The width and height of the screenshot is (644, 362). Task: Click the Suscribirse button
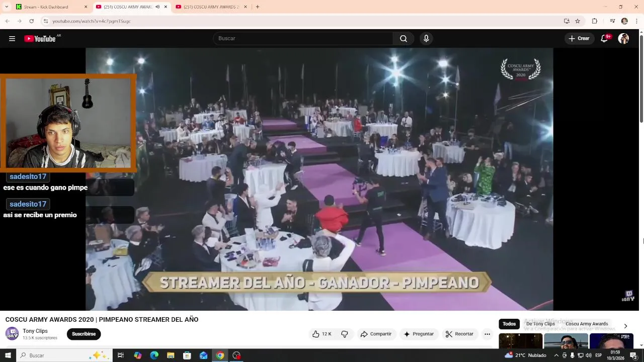tap(84, 334)
